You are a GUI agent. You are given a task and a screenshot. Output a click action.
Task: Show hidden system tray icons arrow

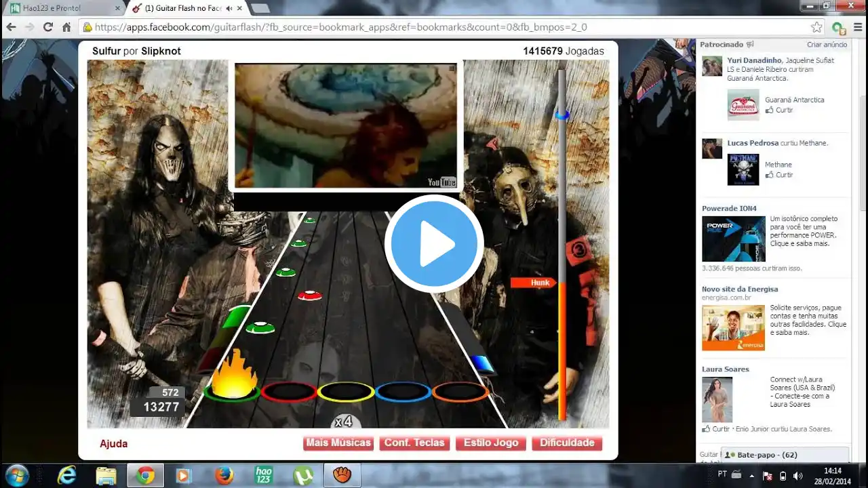point(752,476)
